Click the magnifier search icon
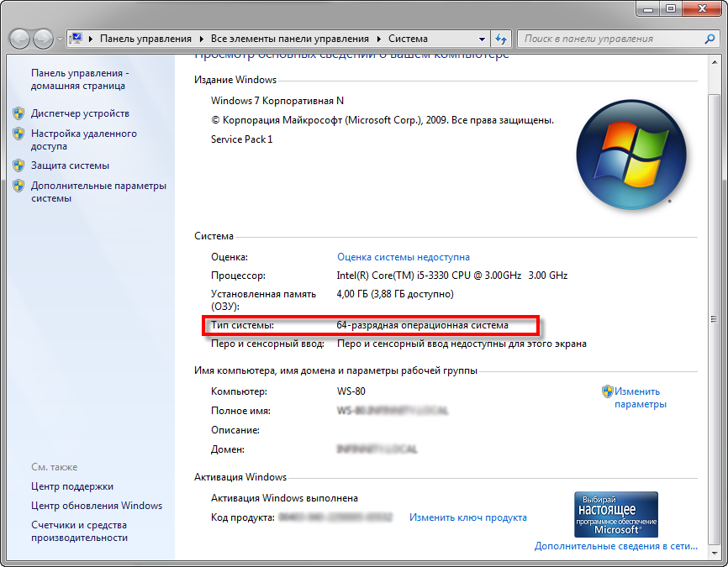This screenshot has width=728, height=567. pyautogui.click(x=710, y=39)
